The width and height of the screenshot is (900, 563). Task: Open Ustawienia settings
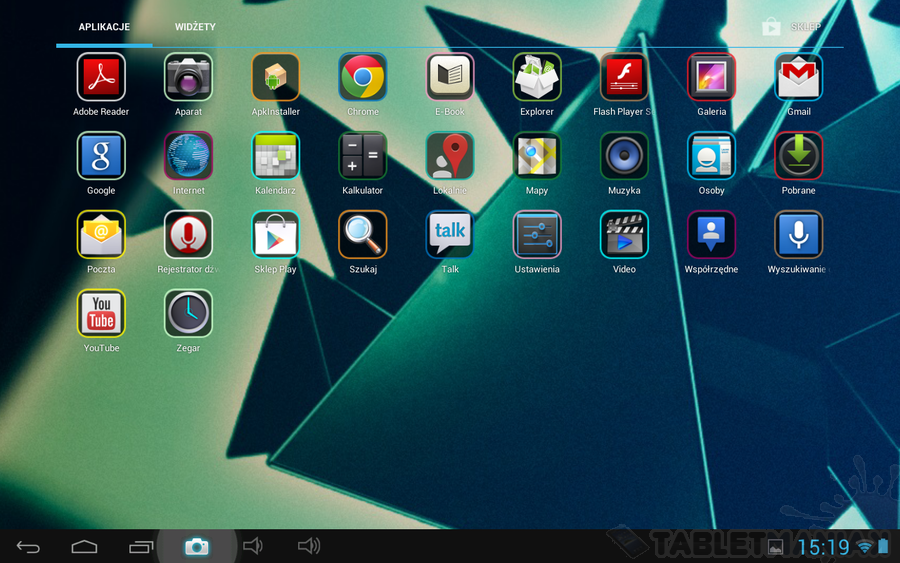537,234
